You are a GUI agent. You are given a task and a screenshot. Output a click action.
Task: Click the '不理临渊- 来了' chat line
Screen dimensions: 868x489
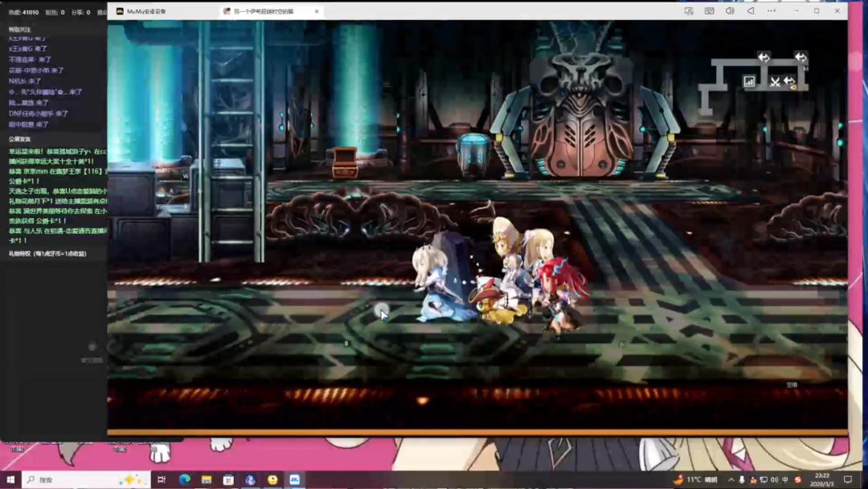pyautogui.click(x=30, y=60)
